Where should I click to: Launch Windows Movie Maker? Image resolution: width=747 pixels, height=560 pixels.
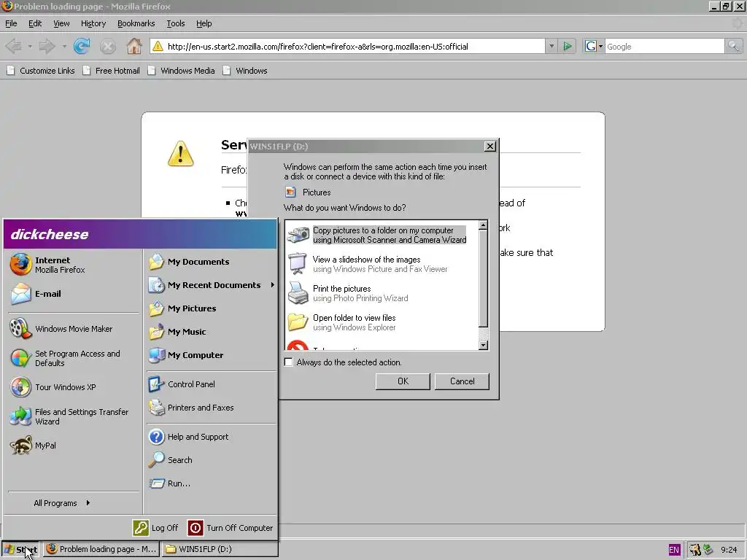click(73, 329)
